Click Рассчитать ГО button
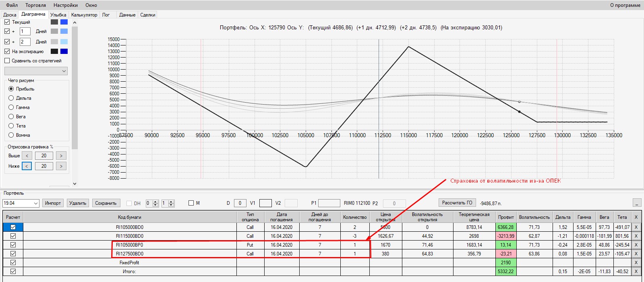644x282 pixels. coord(457,203)
